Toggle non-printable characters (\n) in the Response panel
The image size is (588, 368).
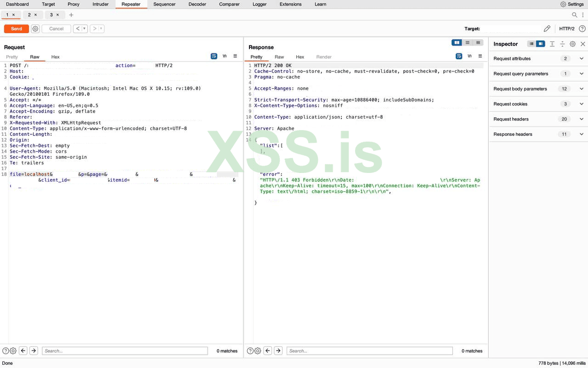(x=469, y=56)
